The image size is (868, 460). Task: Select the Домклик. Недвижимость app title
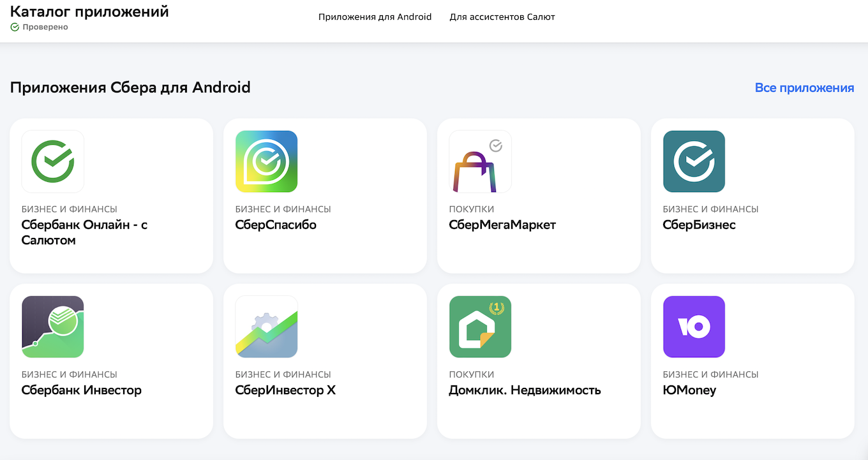tap(525, 390)
